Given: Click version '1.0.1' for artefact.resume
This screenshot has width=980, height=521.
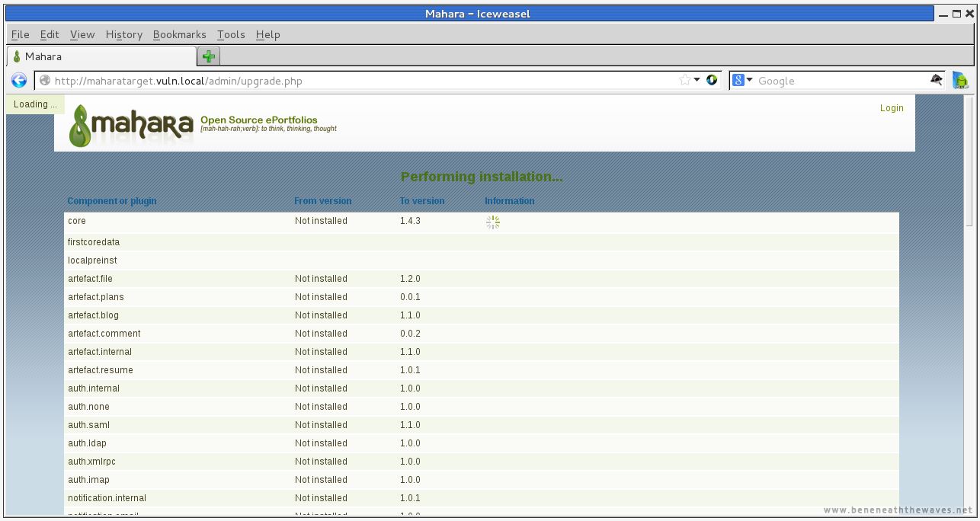Looking at the screenshot, I should click(x=410, y=370).
